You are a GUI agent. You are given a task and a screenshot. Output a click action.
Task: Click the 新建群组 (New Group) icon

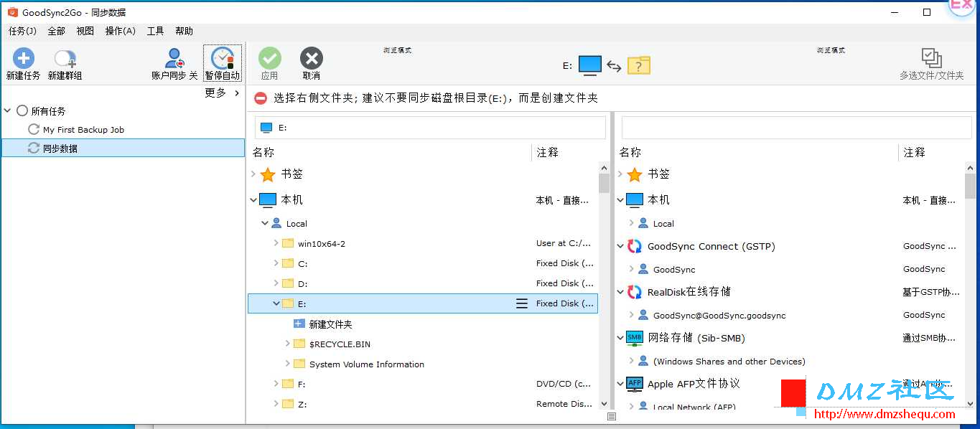point(65,59)
